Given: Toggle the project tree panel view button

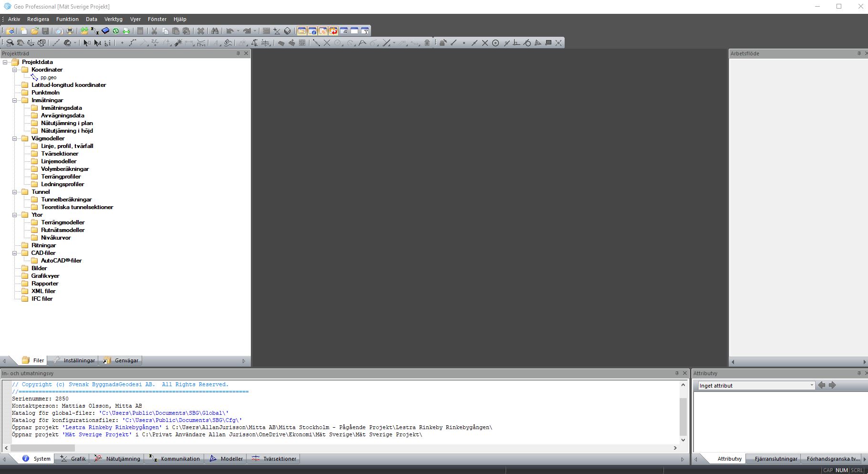Looking at the screenshot, I should click(x=302, y=31).
